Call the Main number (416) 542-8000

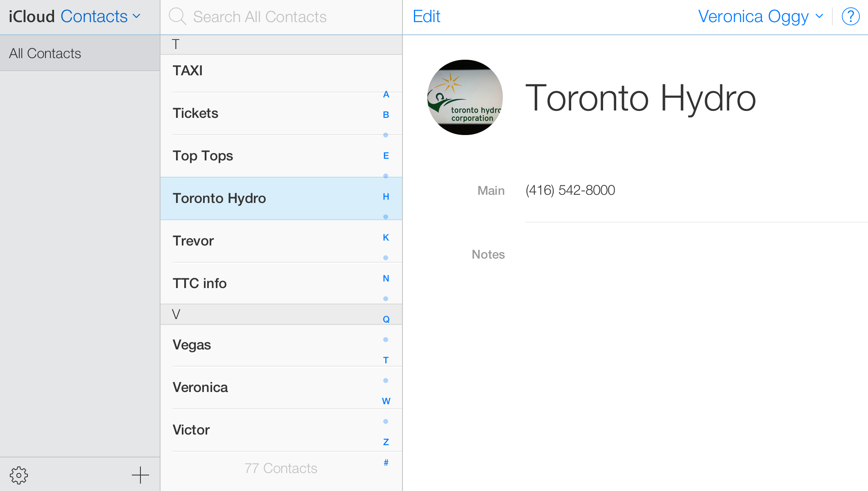click(570, 190)
